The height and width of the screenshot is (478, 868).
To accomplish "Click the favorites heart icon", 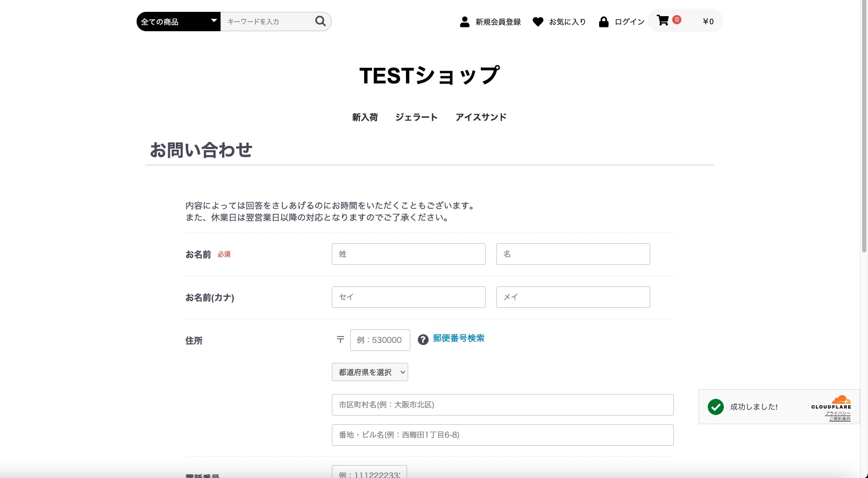I will click(538, 22).
